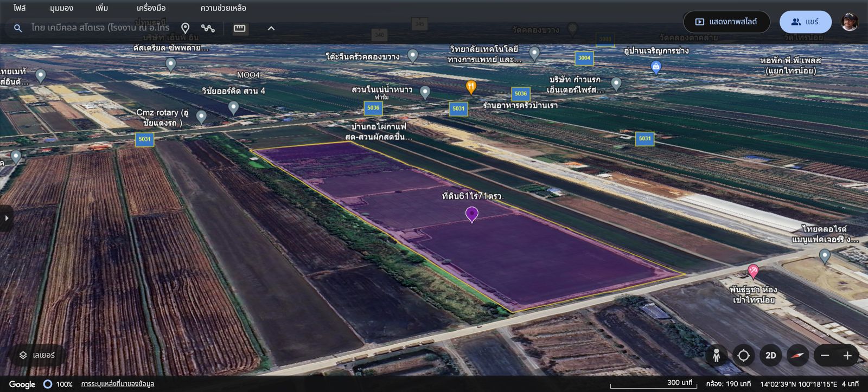Open the Pegman street view icon
This screenshot has height=392, width=868.
coord(716,356)
